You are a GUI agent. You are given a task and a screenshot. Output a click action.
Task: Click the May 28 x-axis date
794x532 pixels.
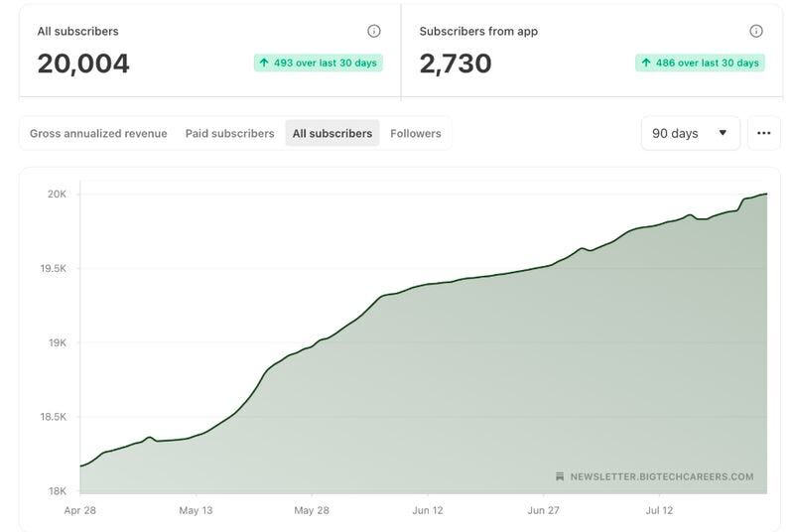(x=312, y=510)
